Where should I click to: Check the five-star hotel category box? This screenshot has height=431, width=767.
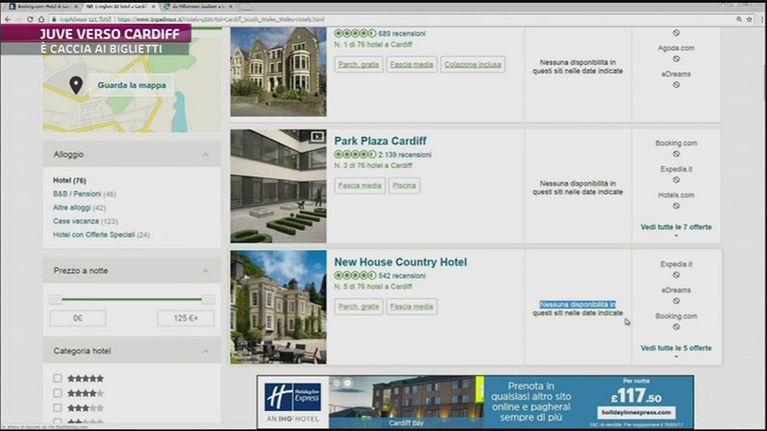tap(58, 378)
